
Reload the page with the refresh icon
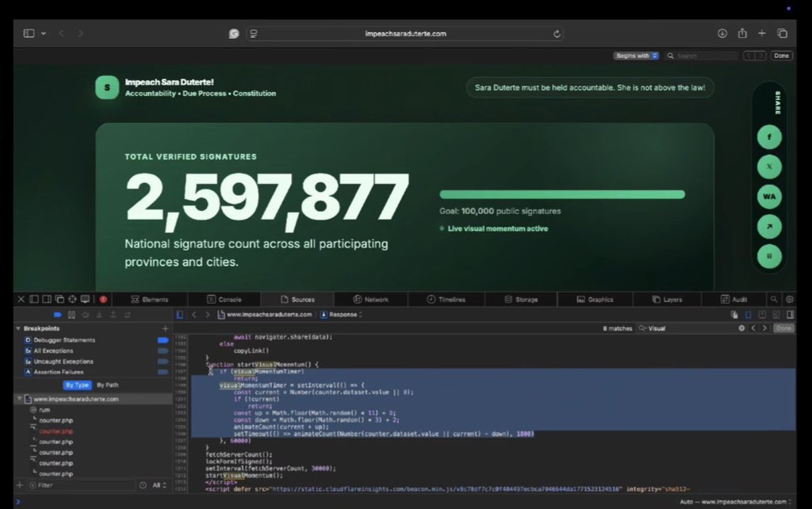[x=557, y=33]
